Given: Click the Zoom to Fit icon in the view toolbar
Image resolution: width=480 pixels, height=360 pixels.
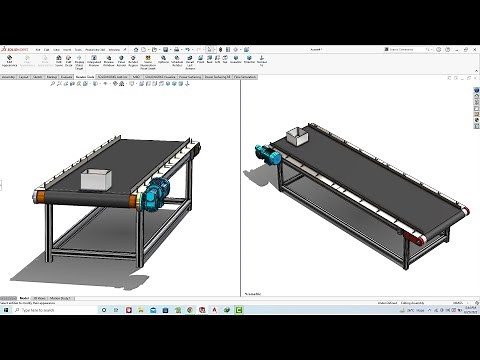Looking at the screenshot, I should pos(52,84).
